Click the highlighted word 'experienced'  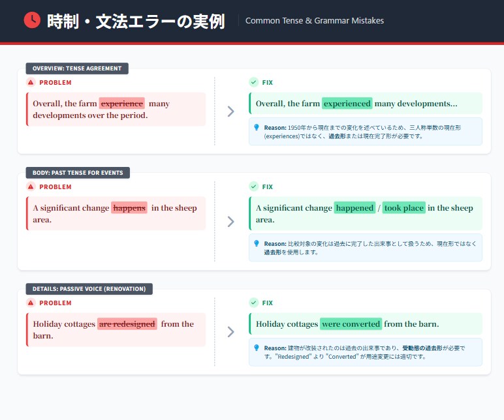347,104
